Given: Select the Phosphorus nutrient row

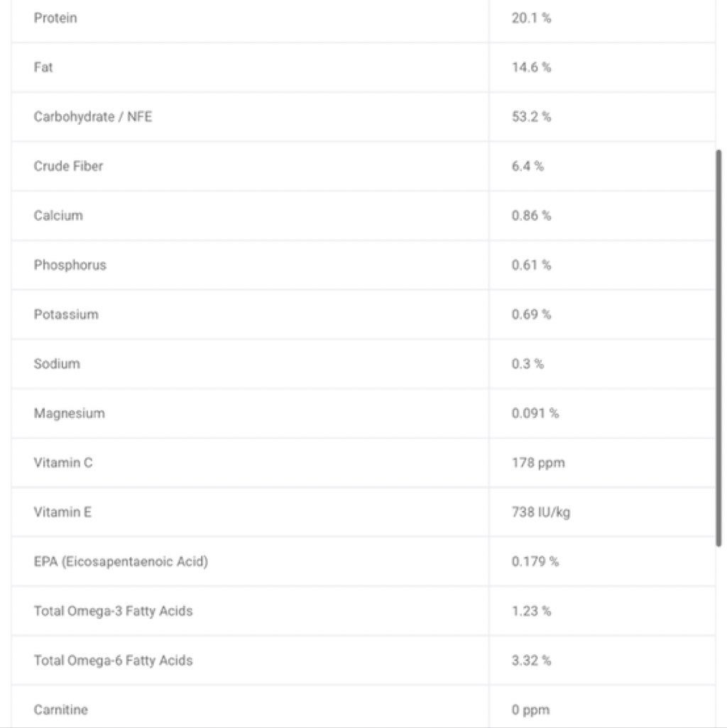Looking at the screenshot, I should [363, 265].
